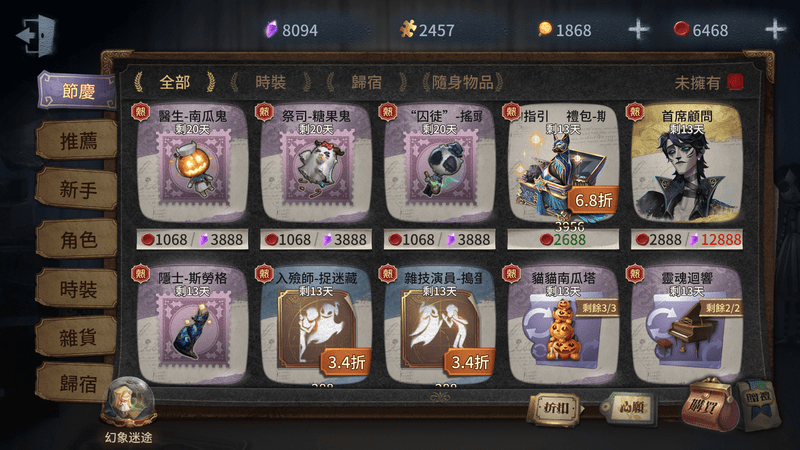The width and height of the screenshot is (800, 450).
Task: Add more Echoes with plus icon
Action: [775, 30]
